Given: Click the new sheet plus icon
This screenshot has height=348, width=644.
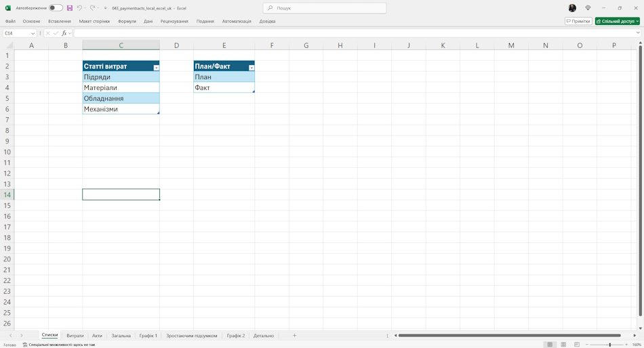Looking at the screenshot, I should point(294,335).
